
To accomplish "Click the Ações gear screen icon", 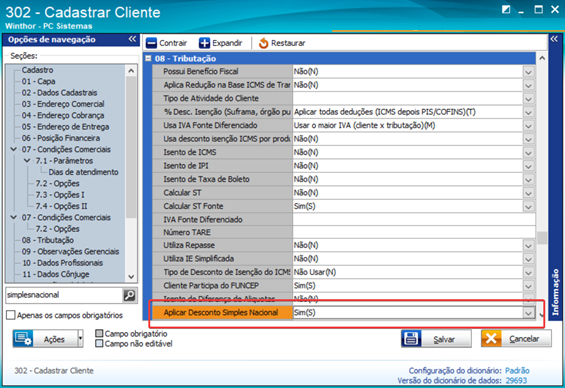I will click(23, 339).
